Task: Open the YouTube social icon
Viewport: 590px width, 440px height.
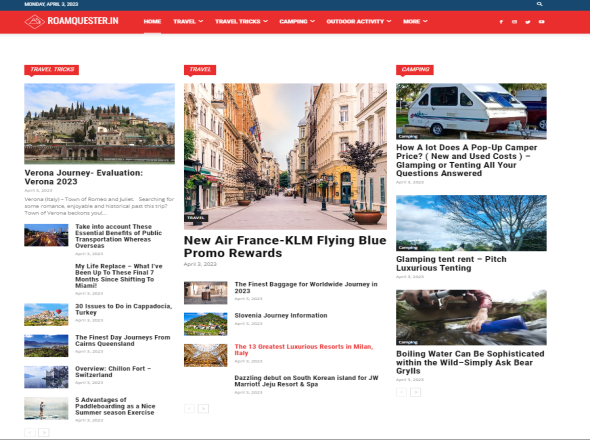Action: coord(541,22)
